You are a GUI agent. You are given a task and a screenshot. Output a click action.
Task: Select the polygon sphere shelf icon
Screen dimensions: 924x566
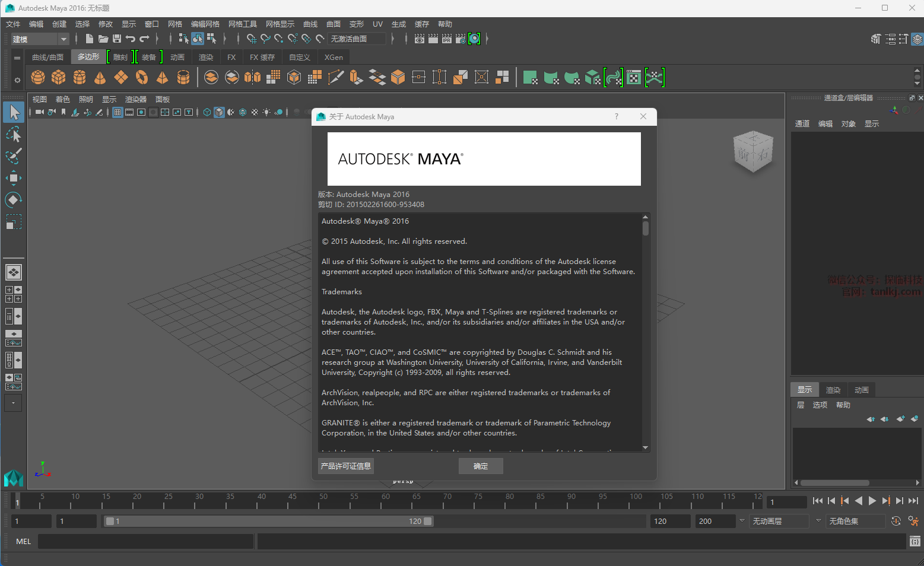pyautogui.click(x=38, y=78)
